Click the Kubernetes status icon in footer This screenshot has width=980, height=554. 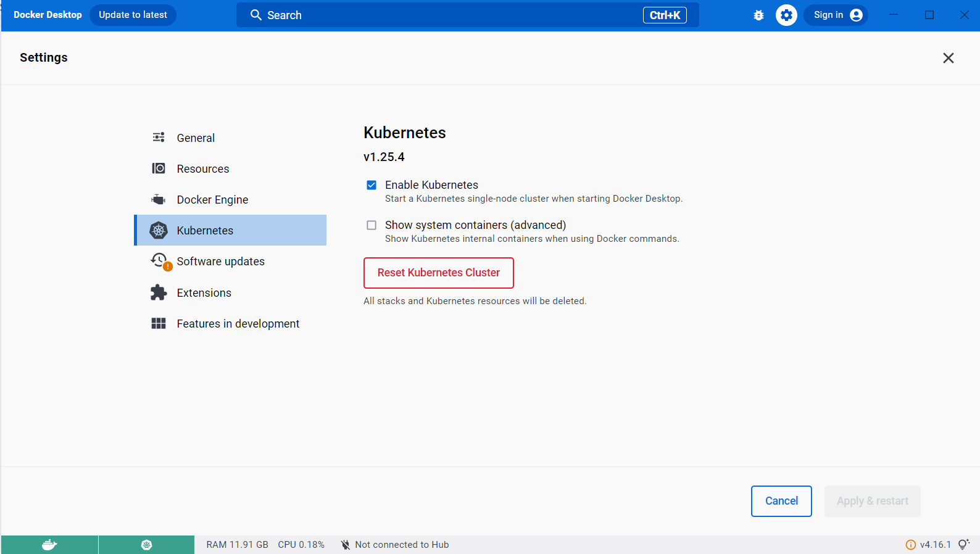pyautogui.click(x=146, y=545)
